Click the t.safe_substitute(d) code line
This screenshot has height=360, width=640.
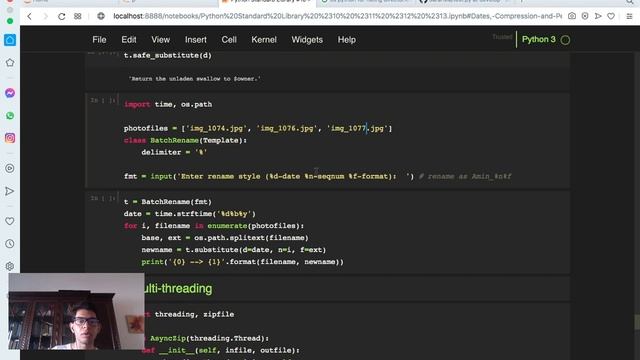click(x=168, y=56)
